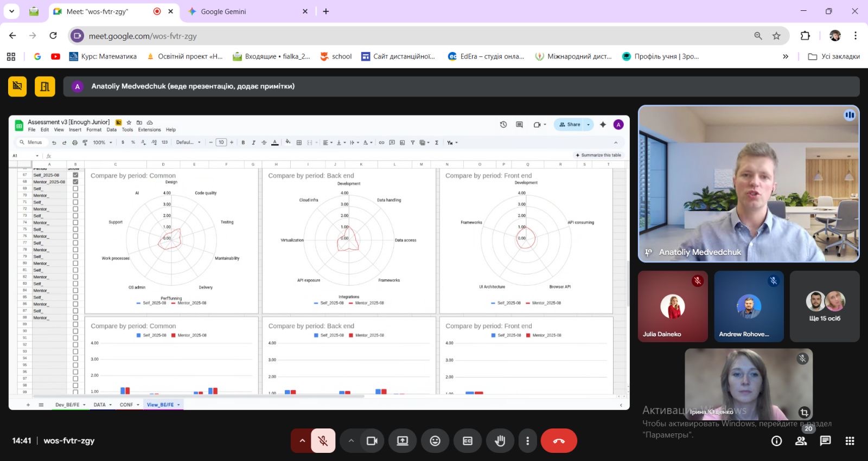Leave the call with the red button
868x461 pixels.
pos(559,441)
